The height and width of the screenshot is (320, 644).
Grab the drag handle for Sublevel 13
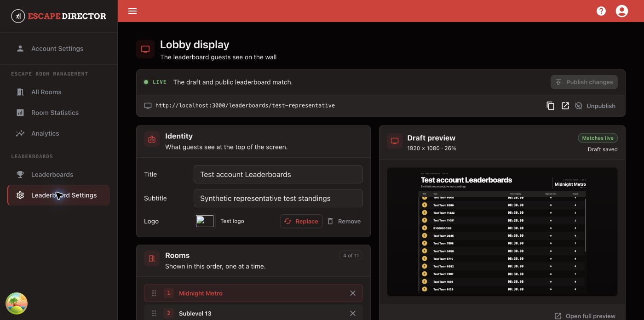tap(154, 314)
